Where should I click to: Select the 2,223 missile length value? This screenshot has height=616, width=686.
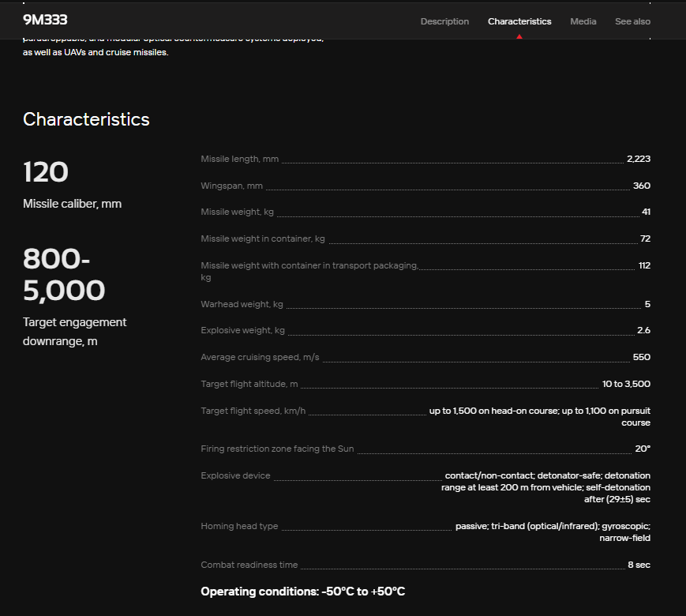[x=639, y=159]
